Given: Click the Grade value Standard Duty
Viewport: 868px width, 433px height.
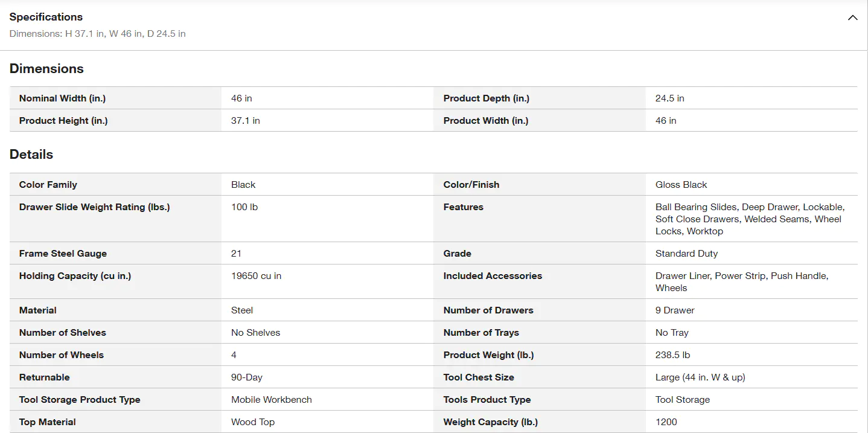Looking at the screenshot, I should tap(686, 254).
